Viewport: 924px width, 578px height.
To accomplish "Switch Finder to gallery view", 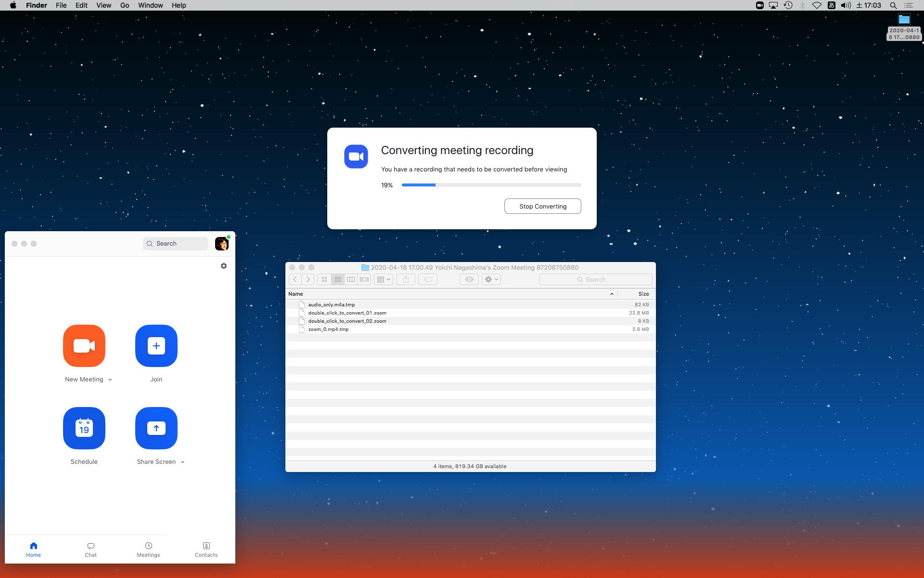I will [364, 279].
